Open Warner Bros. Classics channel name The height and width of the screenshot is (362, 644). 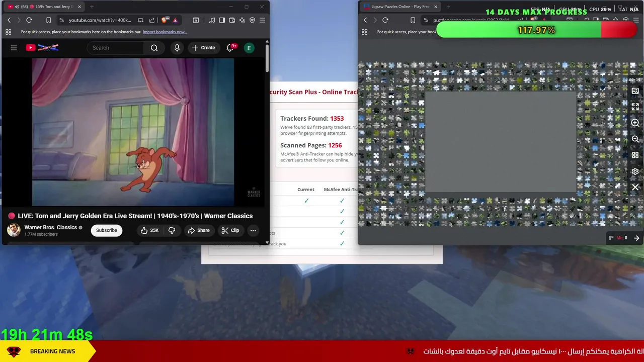tap(51, 227)
